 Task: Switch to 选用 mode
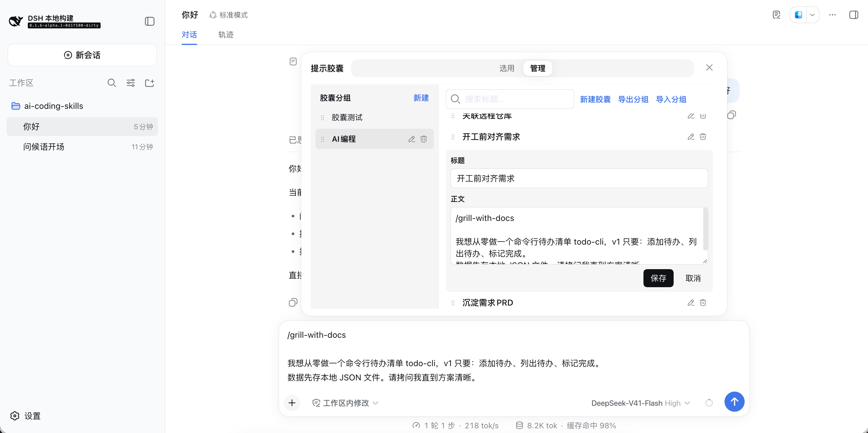pos(507,68)
